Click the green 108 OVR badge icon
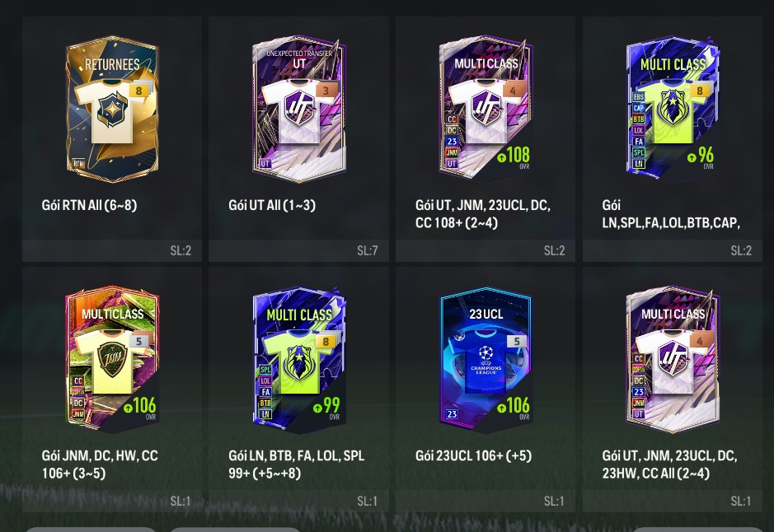 [501, 157]
